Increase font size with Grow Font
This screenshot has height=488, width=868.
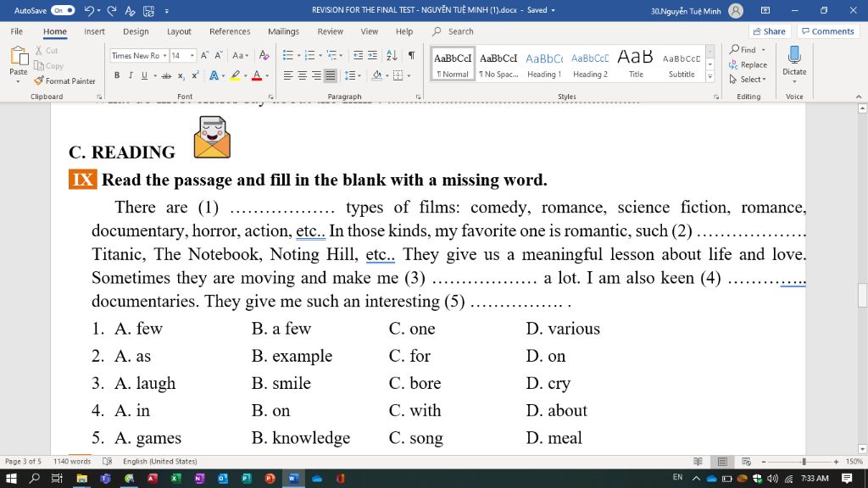click(x=205, y=55)
